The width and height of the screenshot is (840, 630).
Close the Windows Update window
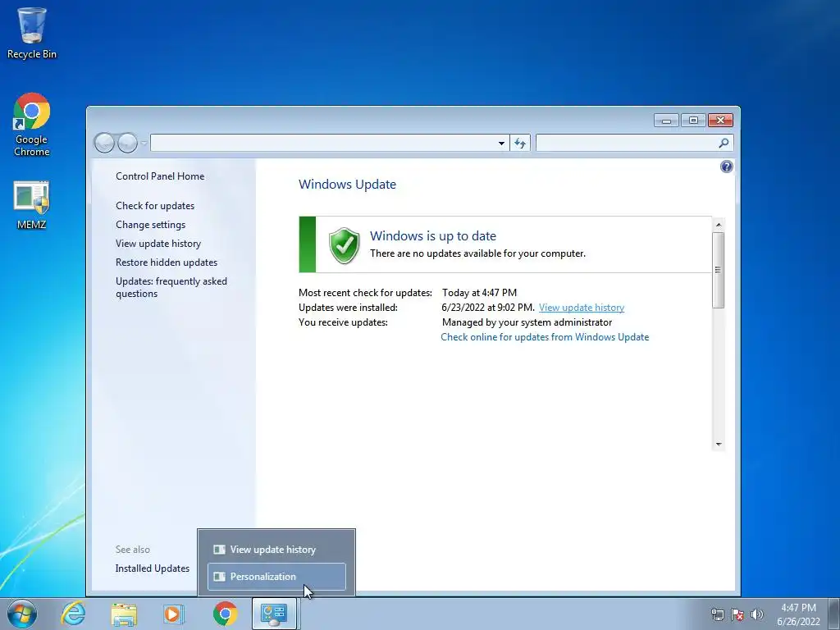point(720,121)
